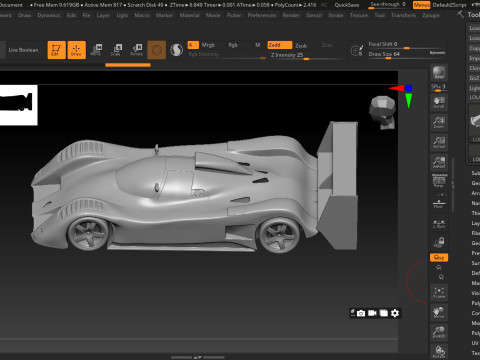Adjust the Draw Size slider
Image resolution: width=480 pixels, height=360 pixels.
click(397, 54)
